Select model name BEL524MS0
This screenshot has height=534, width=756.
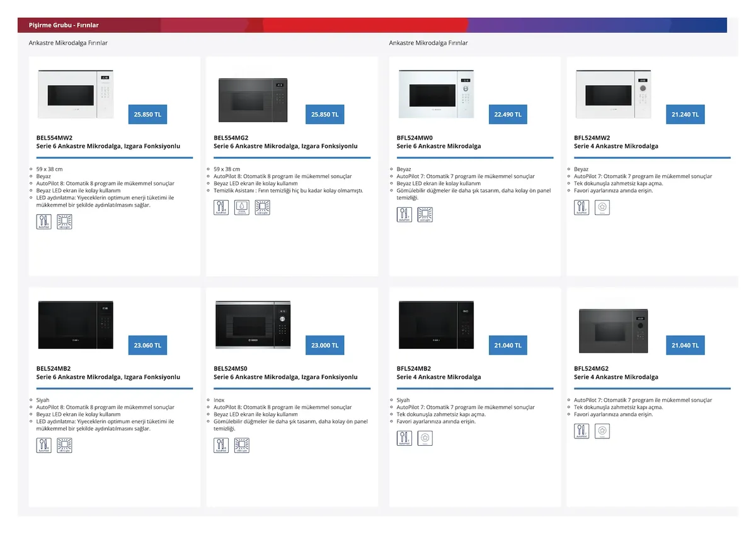[231, 368]
